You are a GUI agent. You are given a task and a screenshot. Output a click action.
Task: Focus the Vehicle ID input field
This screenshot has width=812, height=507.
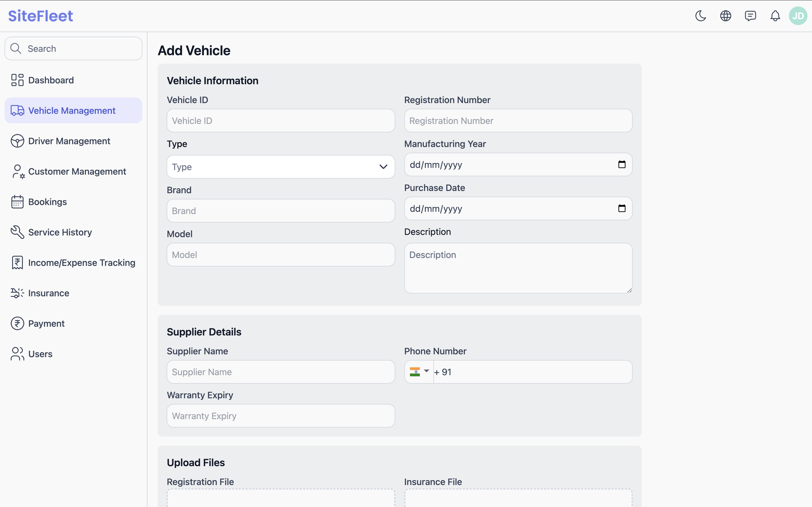[281, 121]
